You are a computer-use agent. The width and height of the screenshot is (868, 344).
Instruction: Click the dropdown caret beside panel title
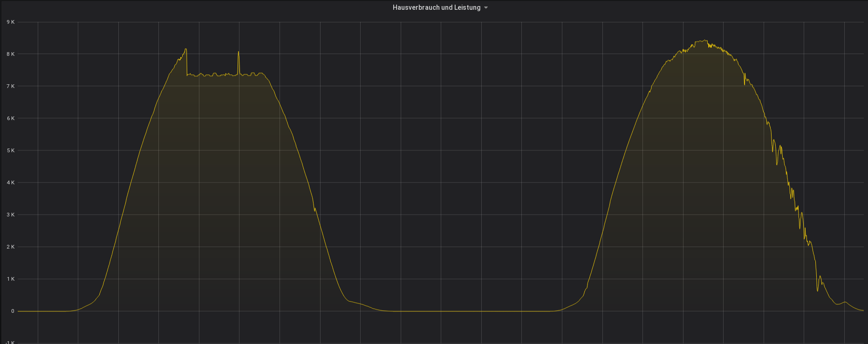[x=486, y=8]
